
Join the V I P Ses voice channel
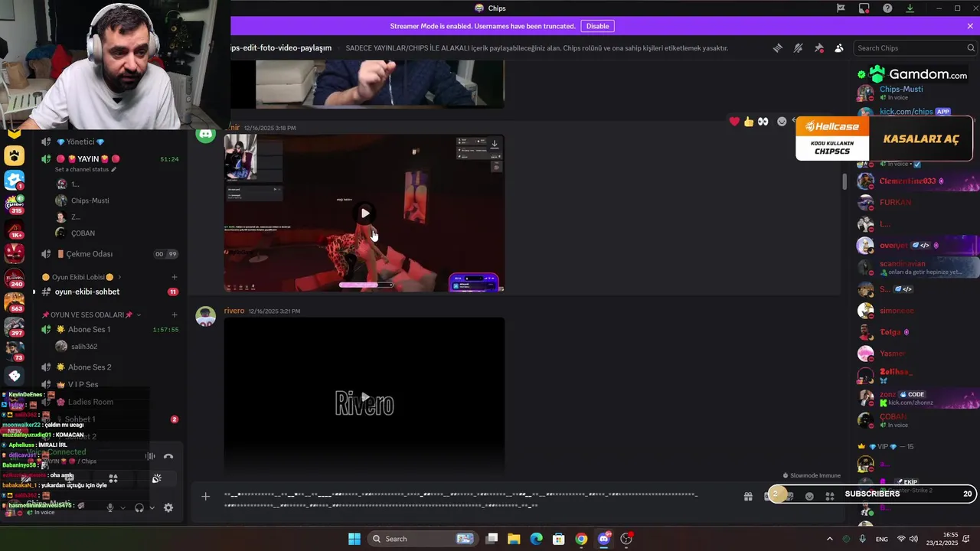pyautogui.click(x=83, y=384)
